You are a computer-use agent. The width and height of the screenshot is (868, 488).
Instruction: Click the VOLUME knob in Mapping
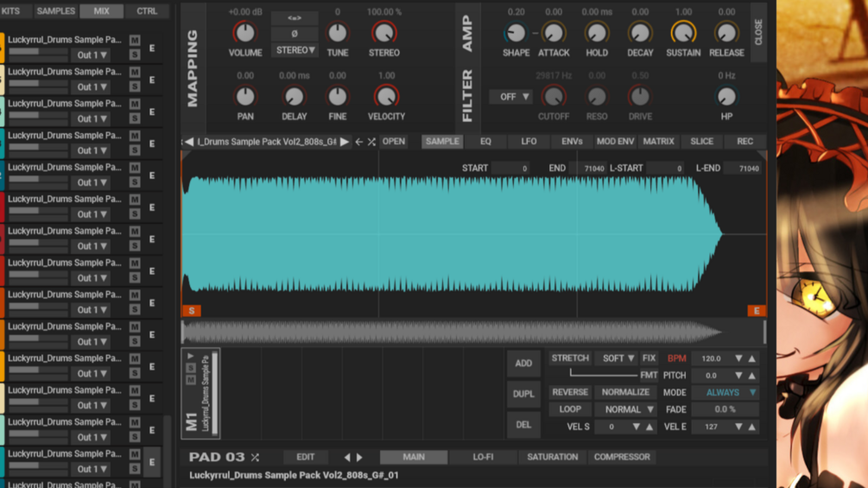[244, 33]
